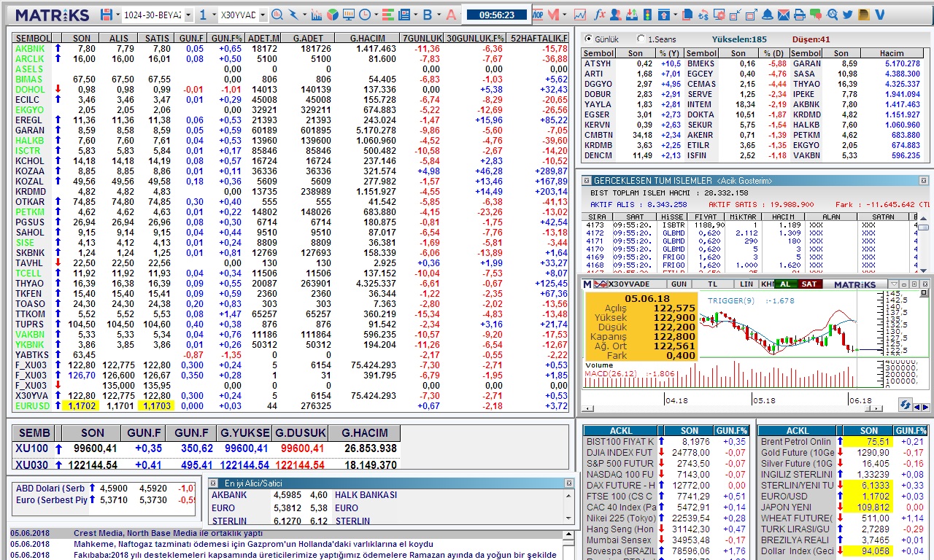Expand the blue B dropdown arrow

[439, 15]
